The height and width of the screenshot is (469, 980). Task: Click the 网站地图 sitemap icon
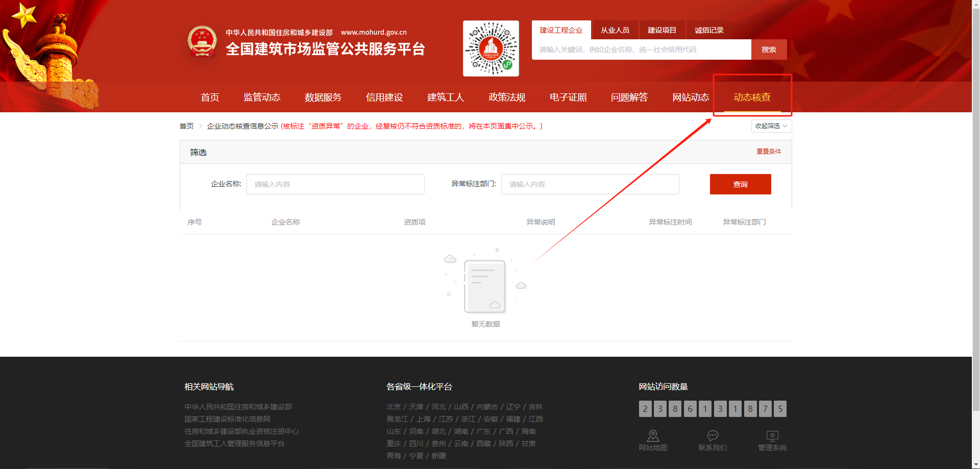coord(653,436)
